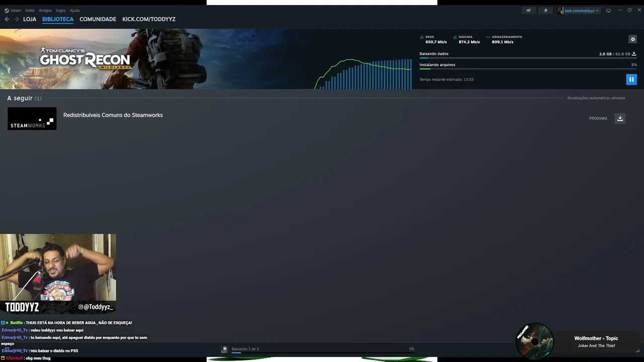The image size is (644, 362).
Task: Click the megaphone announcements icon
Action: point(528,10)
